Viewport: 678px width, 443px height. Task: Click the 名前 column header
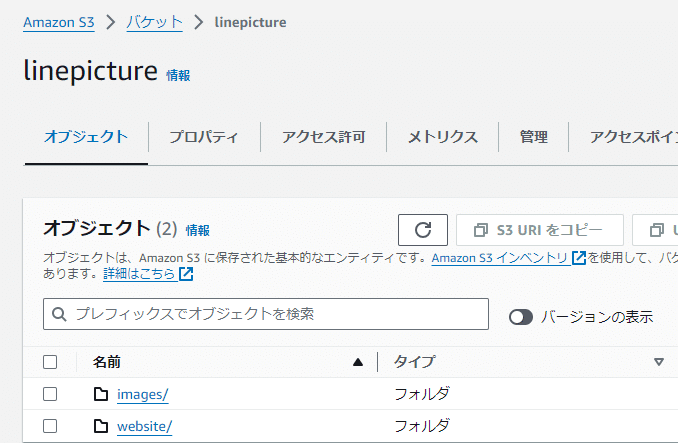tap(106, 362)
